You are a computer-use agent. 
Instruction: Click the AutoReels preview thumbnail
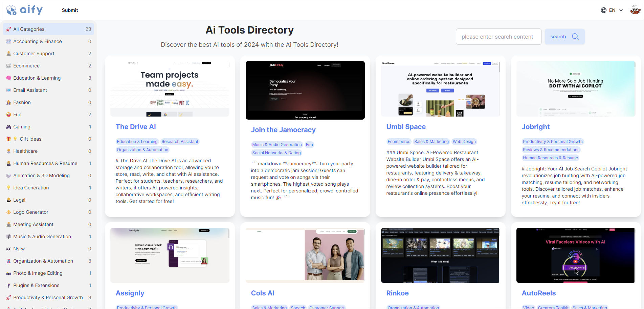point(576,255)
